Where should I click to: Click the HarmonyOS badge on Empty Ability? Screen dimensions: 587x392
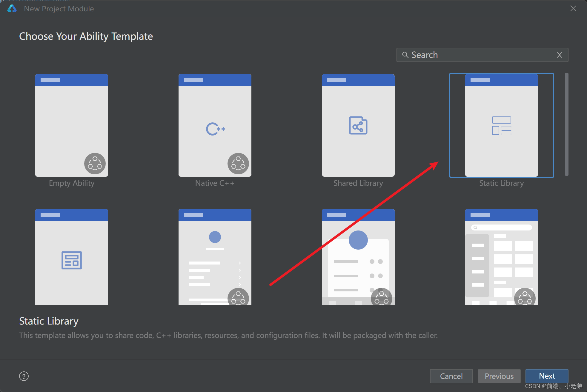[x=95, y=164]
